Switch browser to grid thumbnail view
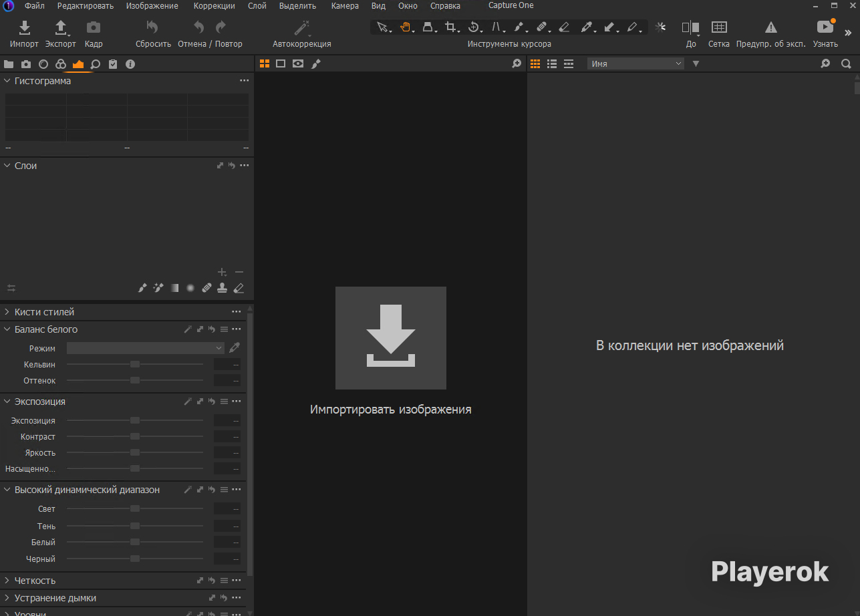Viewport: 860px width, 616px height. click(535, 63)
